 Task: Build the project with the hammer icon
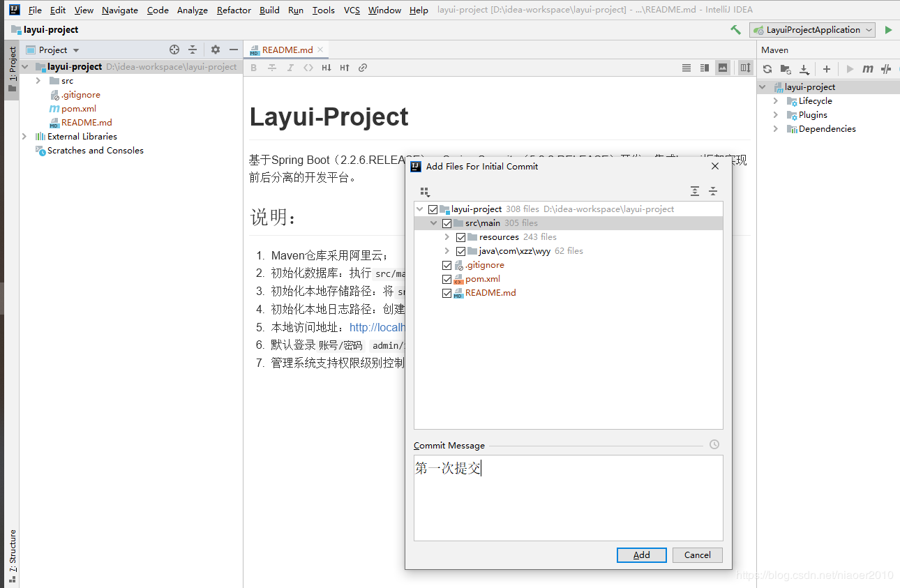click(x=735, y=30)
